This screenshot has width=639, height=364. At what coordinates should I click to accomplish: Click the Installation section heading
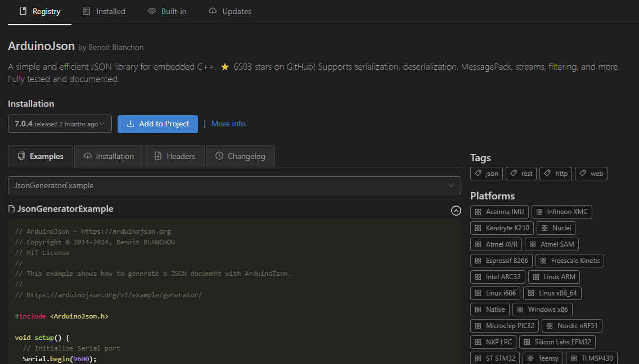pyautogui.click(x=31, y=104)
